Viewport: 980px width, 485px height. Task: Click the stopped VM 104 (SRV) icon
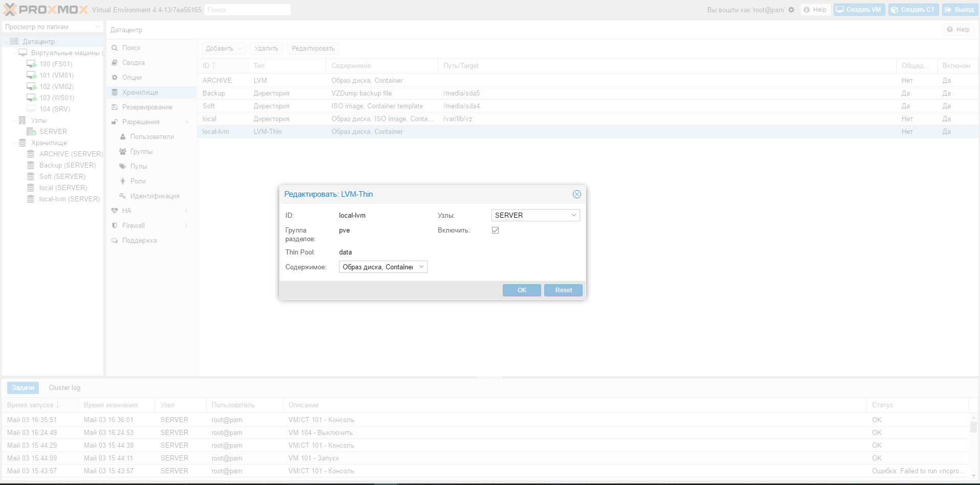click(31, 109)
